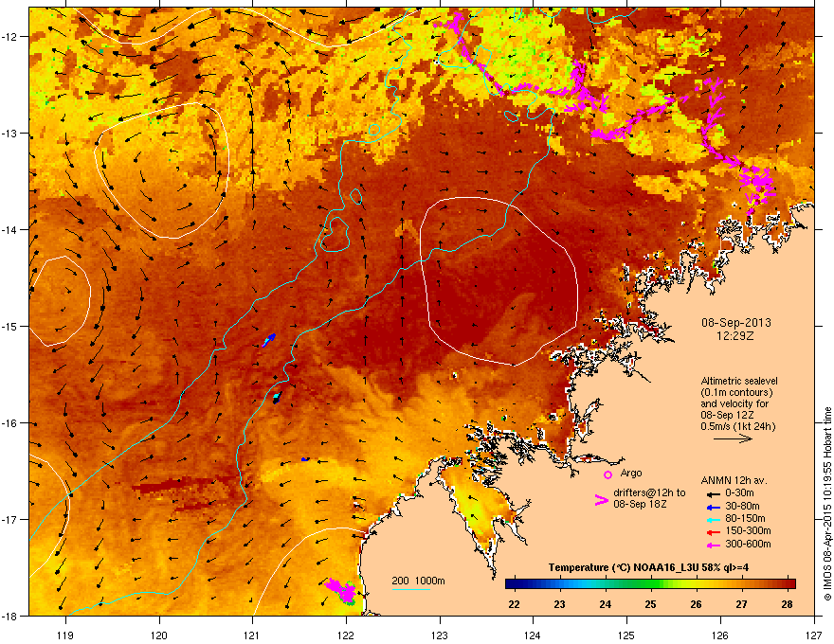The width and height of the screenshot is (834, 644).
Task: Click the color bar tick label 27
Action: [x=741, y=604]
